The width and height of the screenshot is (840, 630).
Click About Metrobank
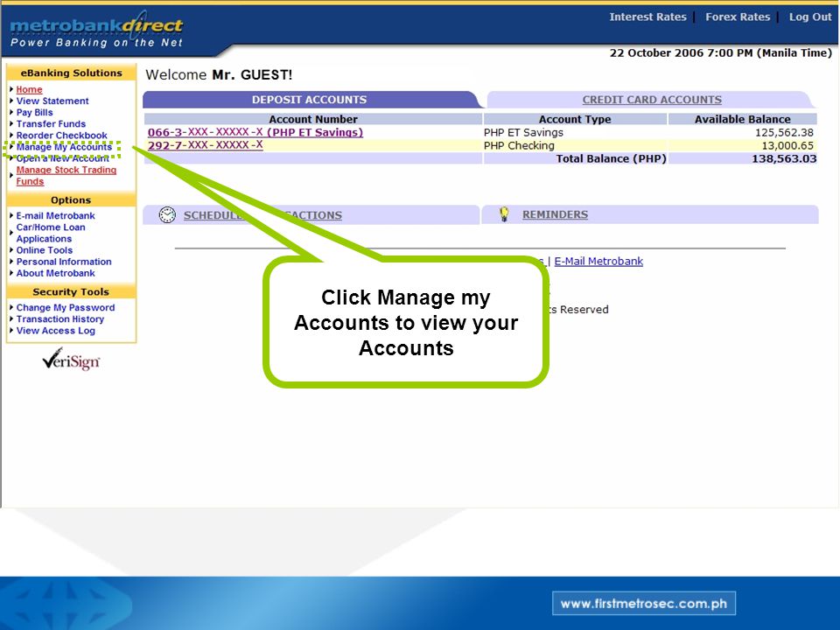55,273
